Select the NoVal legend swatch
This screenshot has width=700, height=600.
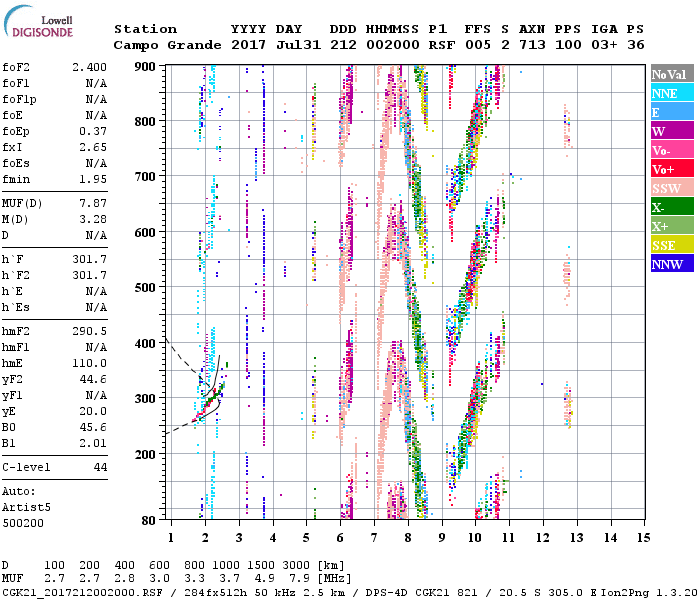(x=671, y=75)
